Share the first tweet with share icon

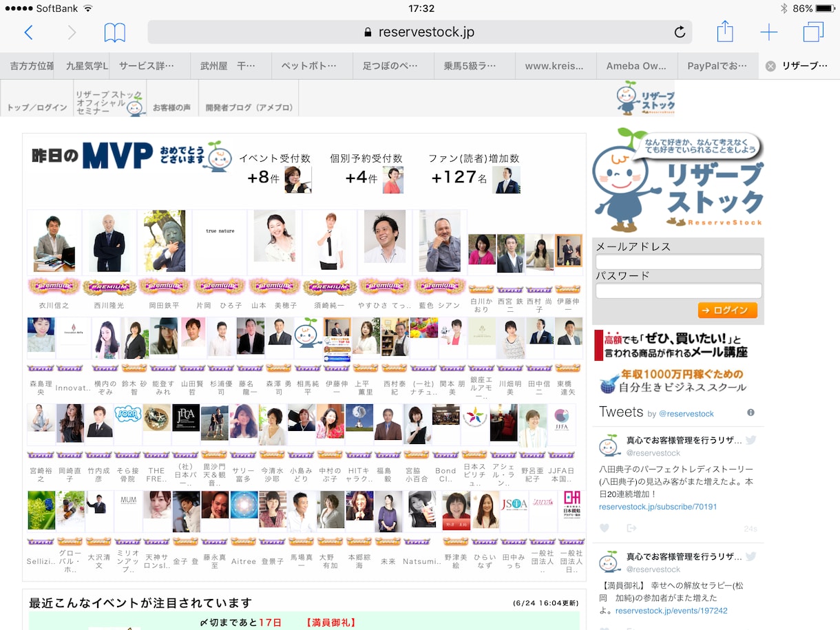pos(631,528)
